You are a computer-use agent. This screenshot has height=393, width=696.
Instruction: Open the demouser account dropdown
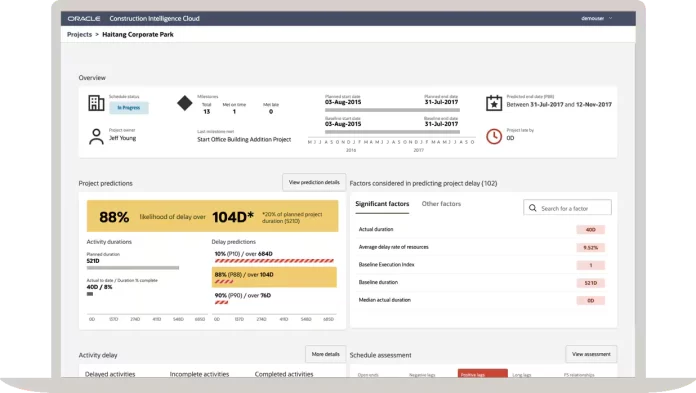point(597,19)
